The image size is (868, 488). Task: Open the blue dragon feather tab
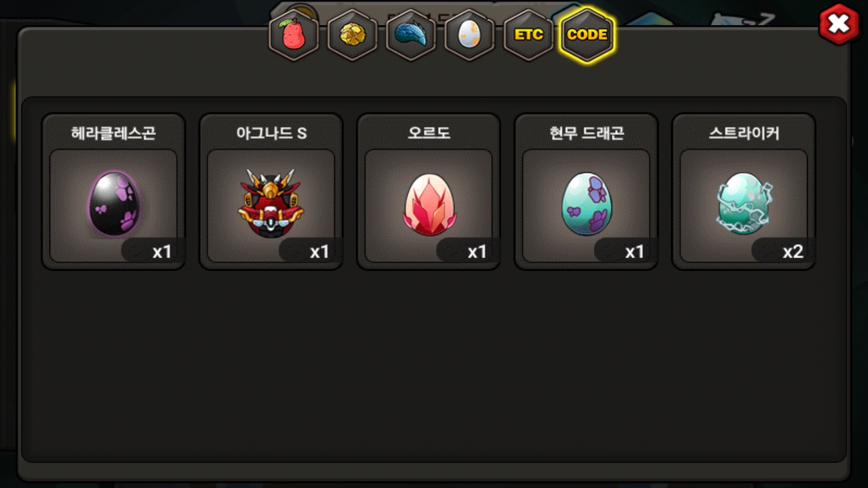411,35
